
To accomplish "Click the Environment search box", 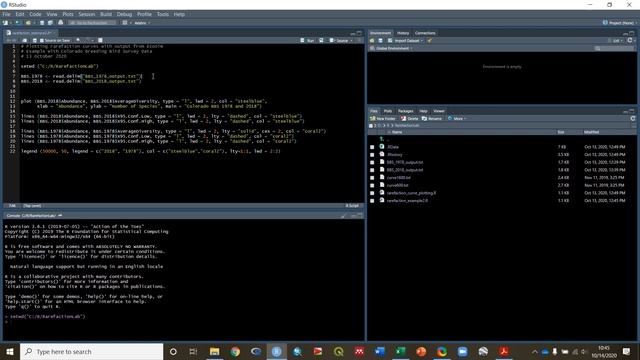I will [x=614, y=48].
